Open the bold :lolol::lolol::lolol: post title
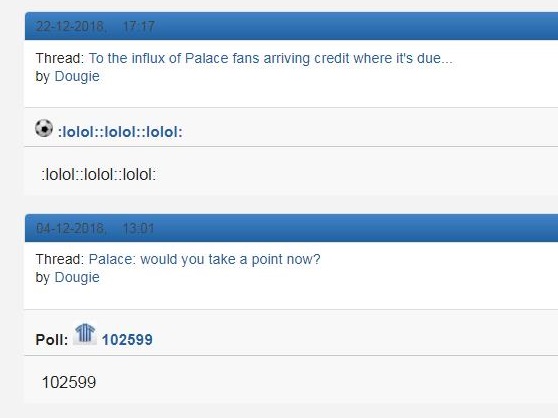 point(120,132)
